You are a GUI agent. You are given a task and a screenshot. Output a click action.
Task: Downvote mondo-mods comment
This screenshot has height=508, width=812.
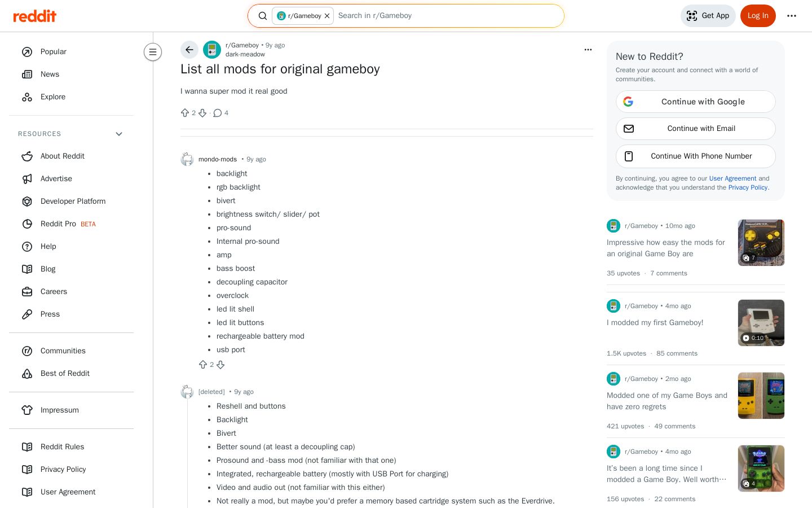(220, 365)
